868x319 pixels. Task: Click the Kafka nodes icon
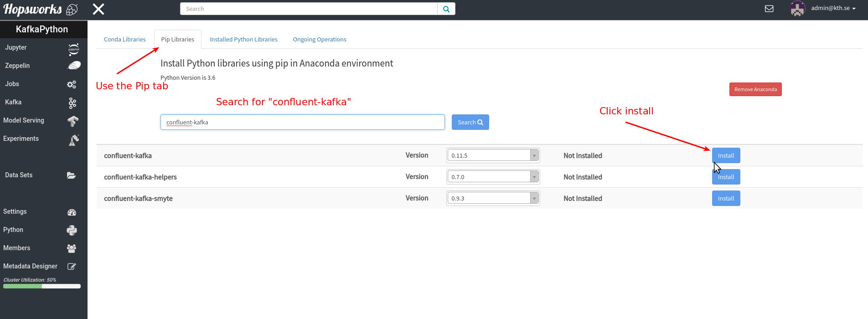coord(72,103)
